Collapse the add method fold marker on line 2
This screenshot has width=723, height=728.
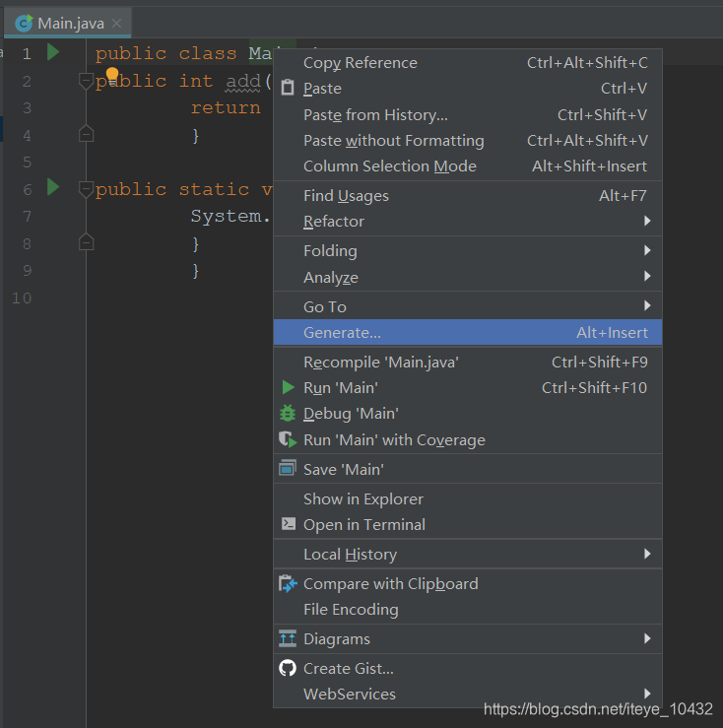(86, 81)
